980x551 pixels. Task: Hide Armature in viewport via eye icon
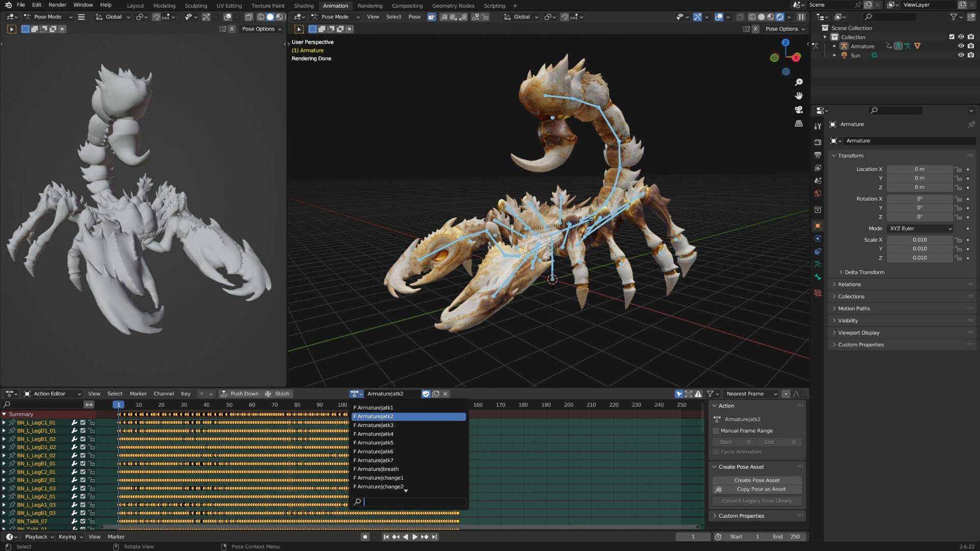(961, 46)
